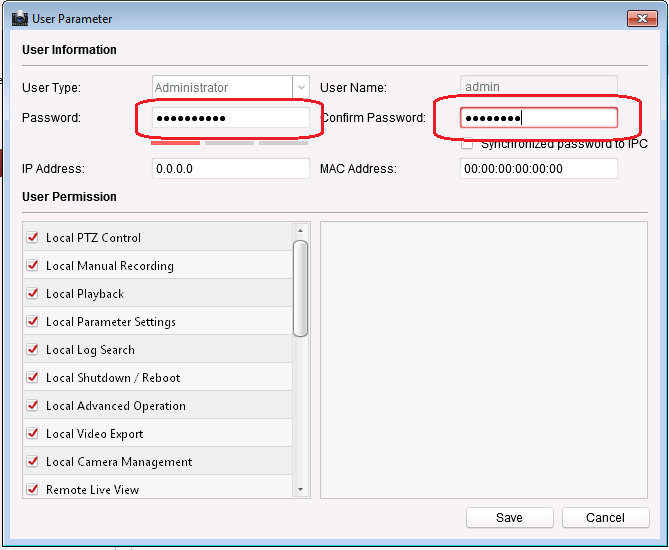The height and width of the screenshot is (550, 669).
Task: Click permission list scroll up arrow
Action: [x=301, y=230]
